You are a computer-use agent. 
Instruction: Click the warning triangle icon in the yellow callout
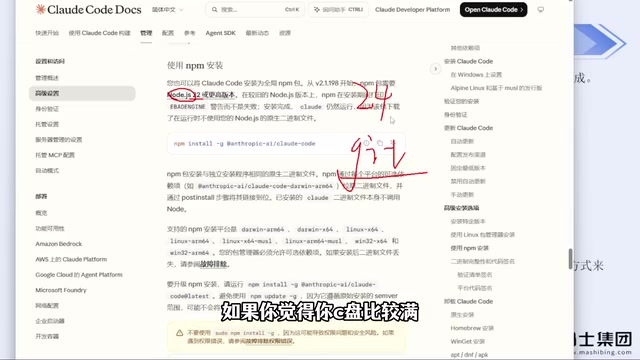pyautogui.click(x=179, y=333)
